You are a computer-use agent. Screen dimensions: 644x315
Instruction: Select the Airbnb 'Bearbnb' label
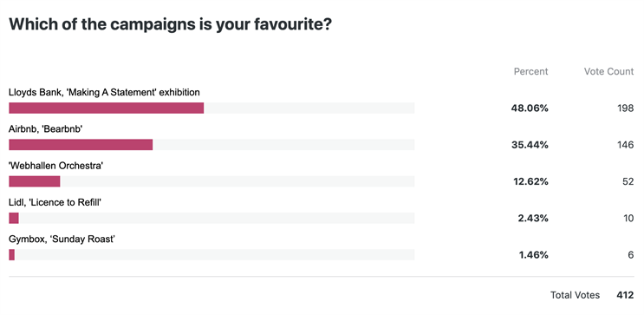click(46, 129)
